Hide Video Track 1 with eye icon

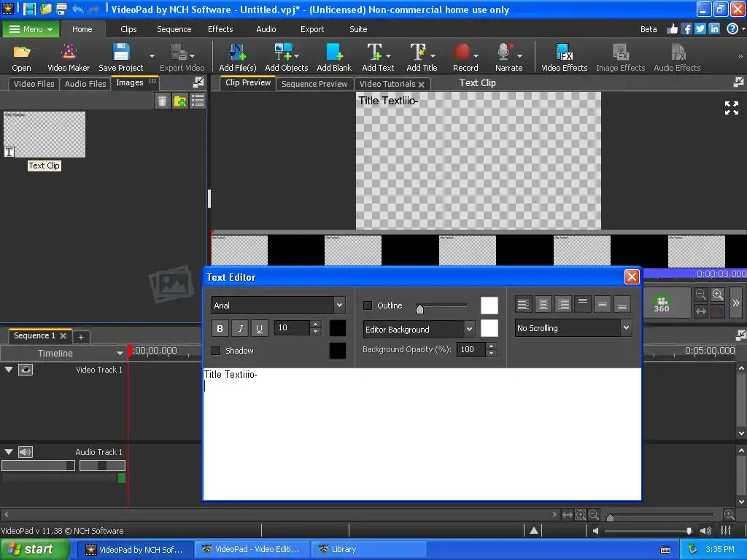click(x=26, y=370)
